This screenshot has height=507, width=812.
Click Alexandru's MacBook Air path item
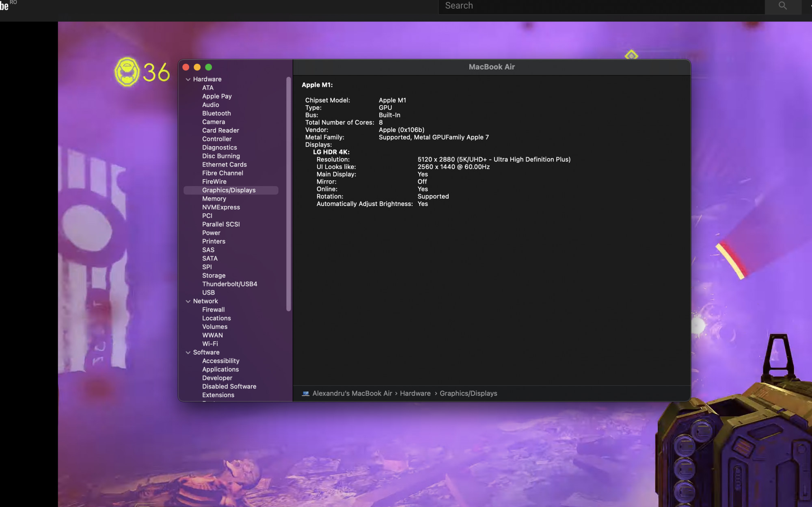pos(352,393)
